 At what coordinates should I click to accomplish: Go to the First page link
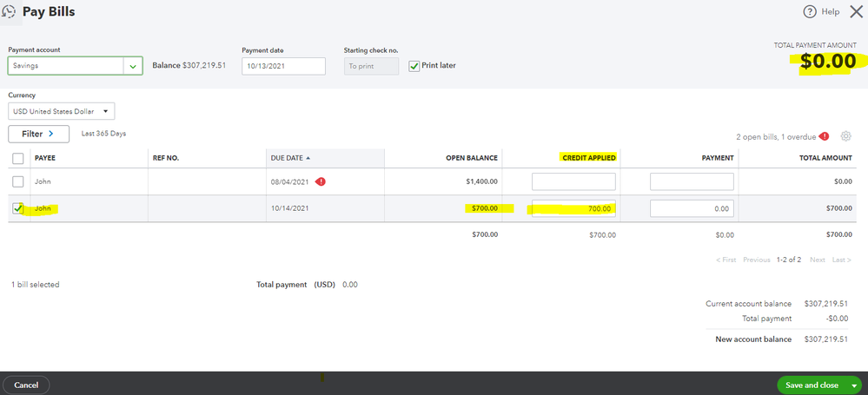726,260
